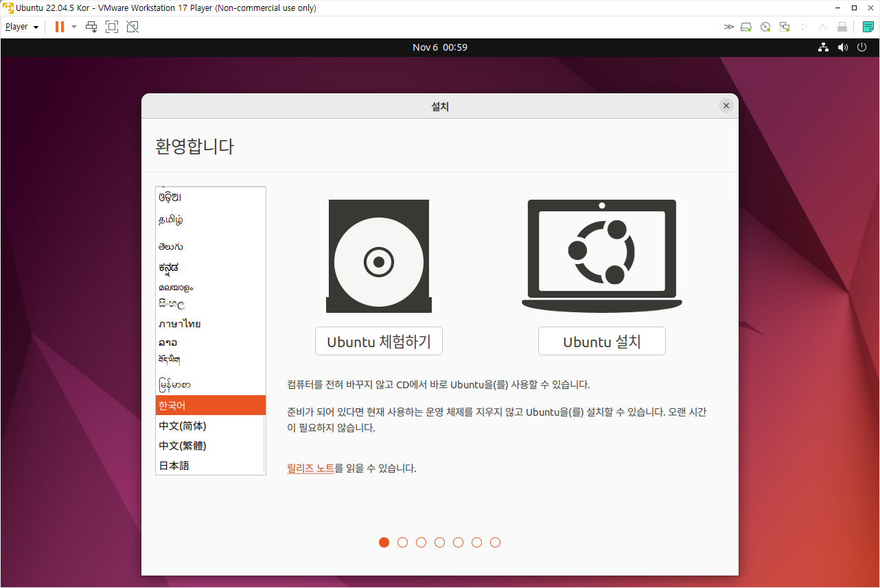The width and height of the screenshot is (880, 588).
Task: Click the Unity mode icon
Action: tap(132, 27)
